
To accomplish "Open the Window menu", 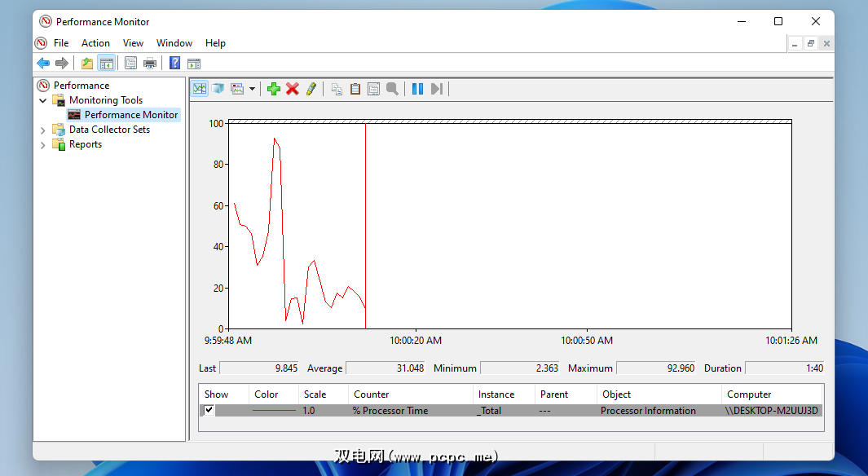I will click(174, 43).
